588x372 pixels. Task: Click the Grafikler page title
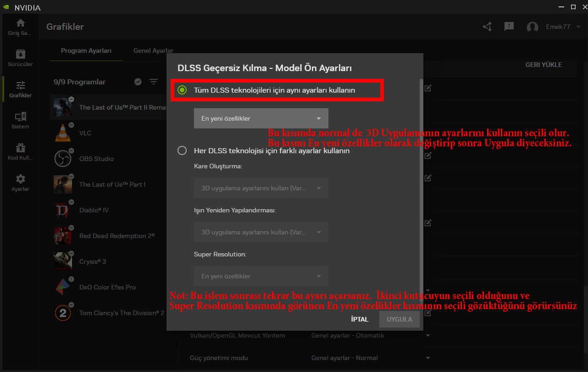[x=65, y=27]
